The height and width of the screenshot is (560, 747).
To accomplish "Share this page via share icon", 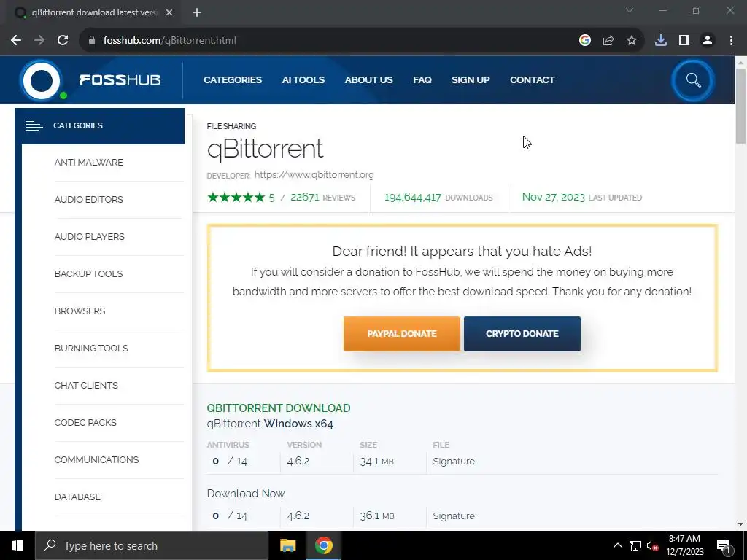I will tap(608, 41).
